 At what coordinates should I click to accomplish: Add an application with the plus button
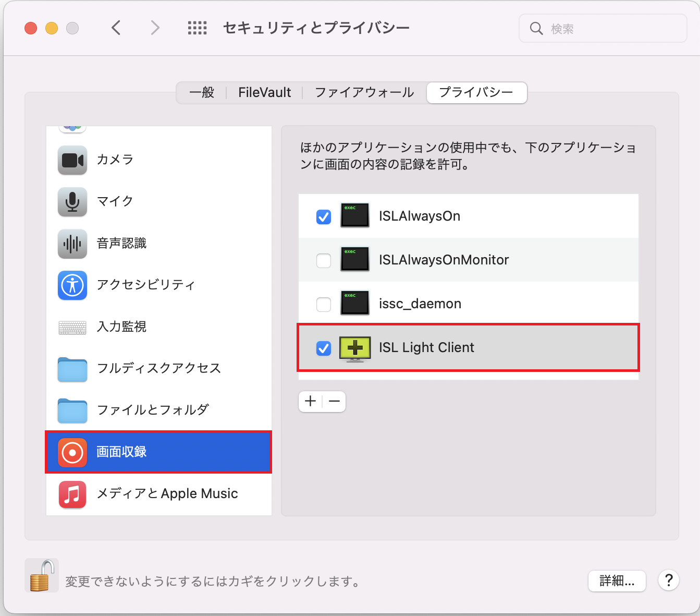coord(311,401)
